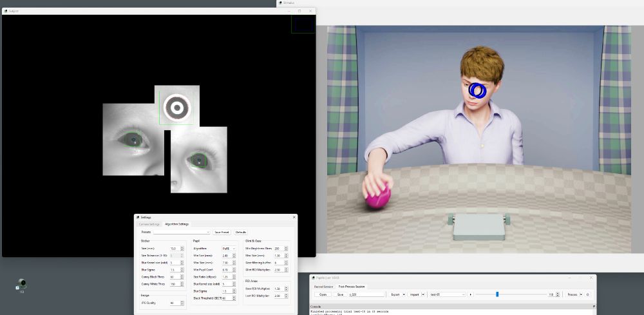
Task: Click the Save Preset button
Action: pos(222,232)
